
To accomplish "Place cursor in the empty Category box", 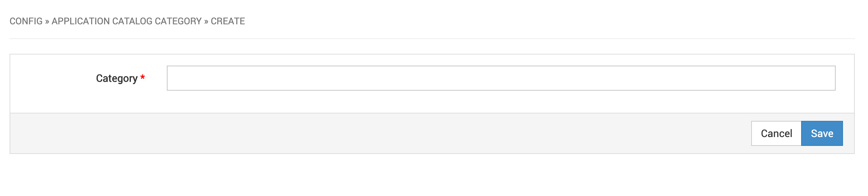I will (x=501, y=78).
